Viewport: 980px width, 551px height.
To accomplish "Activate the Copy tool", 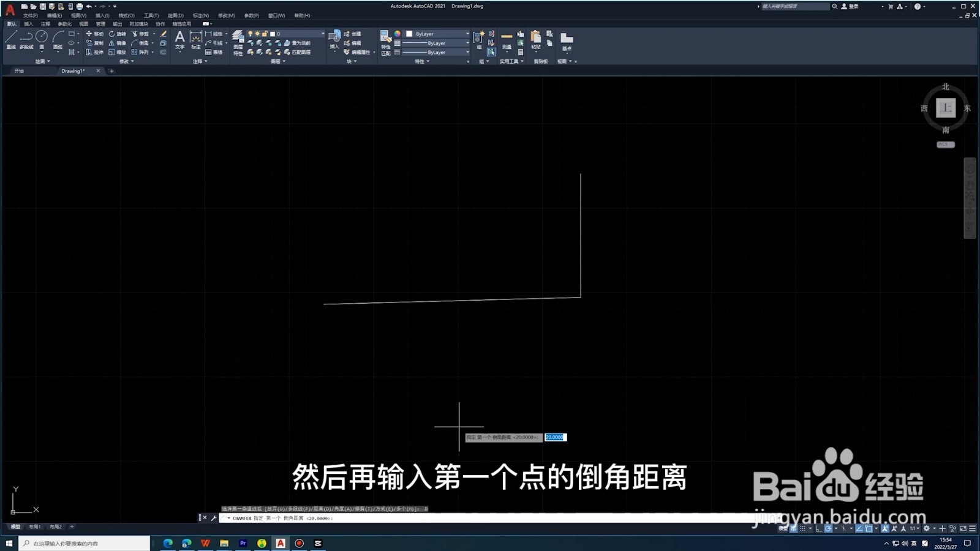I will [98, 43].
